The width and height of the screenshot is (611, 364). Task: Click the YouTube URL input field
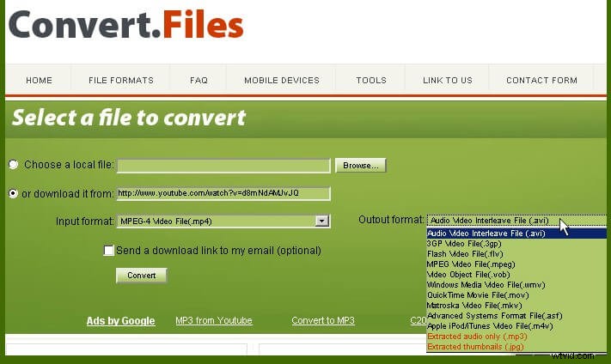223,193
